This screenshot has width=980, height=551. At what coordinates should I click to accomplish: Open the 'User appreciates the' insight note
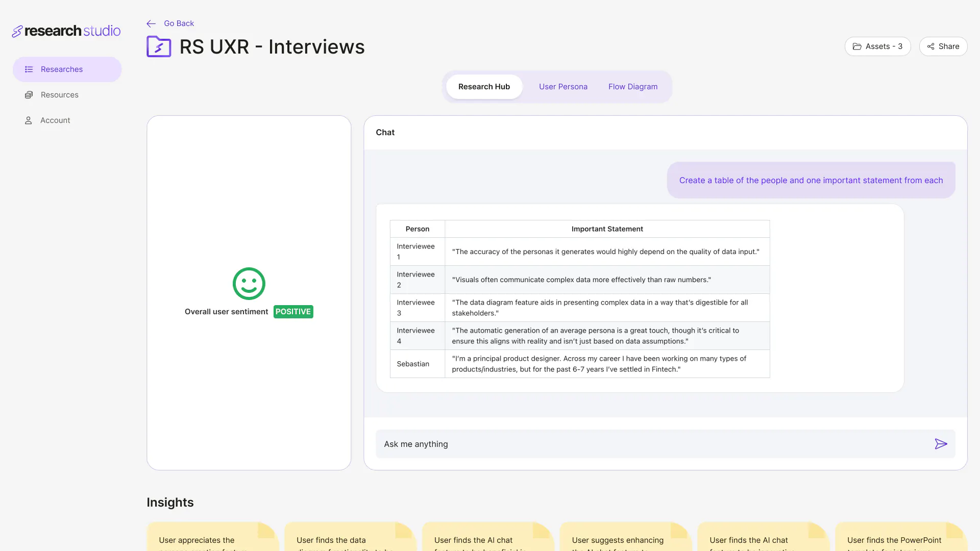(212, 537)
